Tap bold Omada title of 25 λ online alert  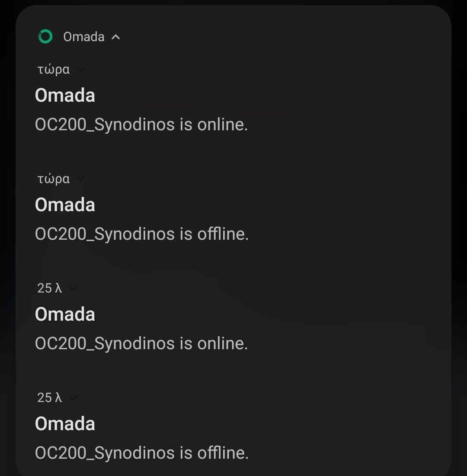65,315
